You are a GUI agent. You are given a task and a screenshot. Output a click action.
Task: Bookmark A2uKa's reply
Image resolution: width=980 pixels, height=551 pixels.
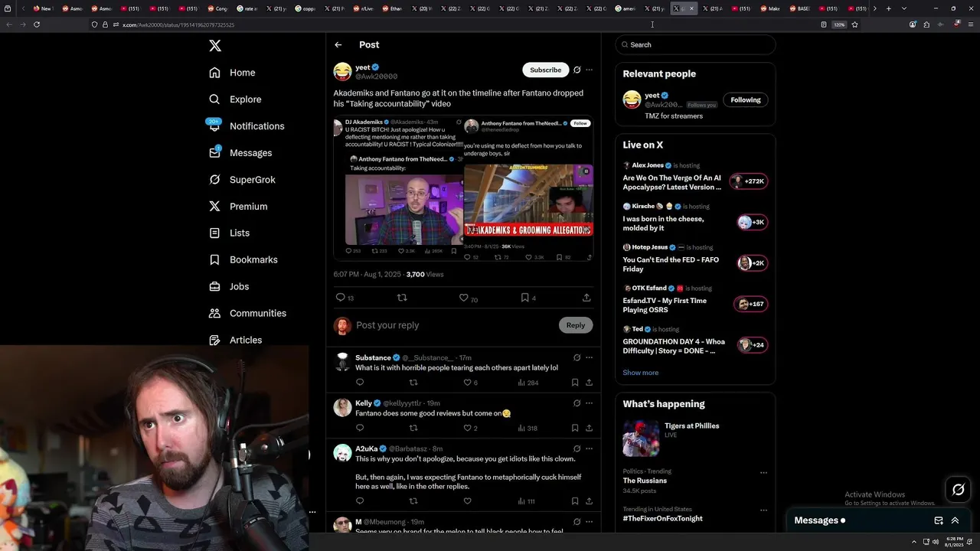click(575, 501)
